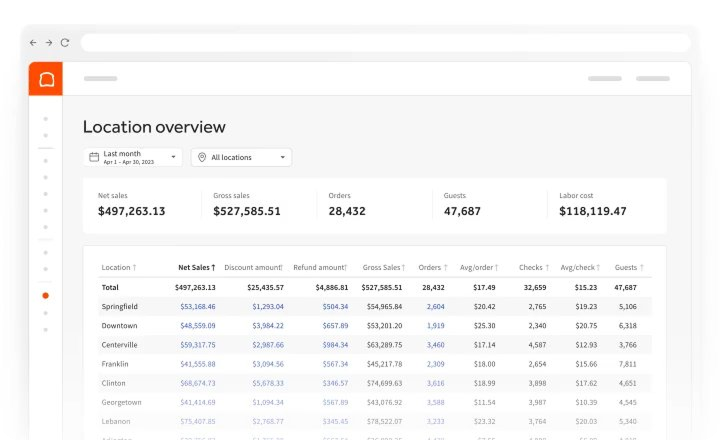Select the active orange sidebar dot
The height and width of the screenshot is (440, 720).
click(x=45, y=295)
